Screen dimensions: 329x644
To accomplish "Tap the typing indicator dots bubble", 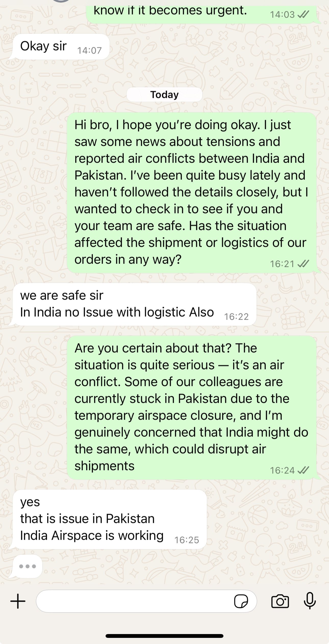I will point(27,566).
